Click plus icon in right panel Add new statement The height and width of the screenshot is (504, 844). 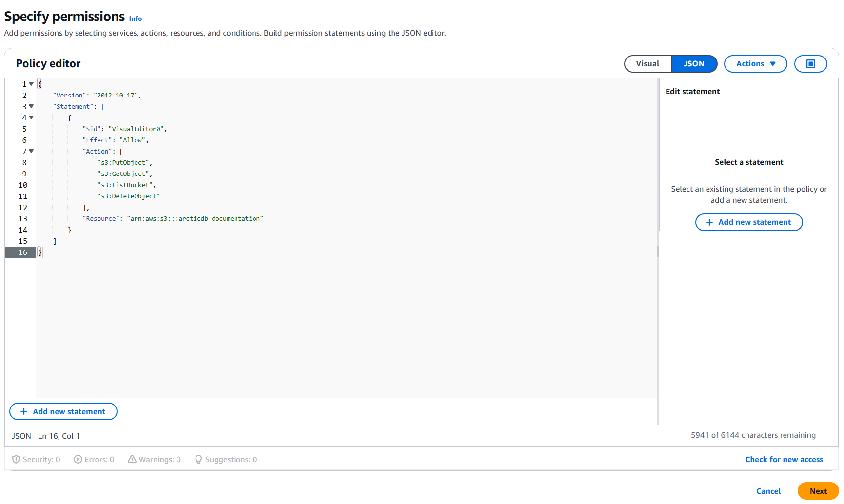point(709,222)
